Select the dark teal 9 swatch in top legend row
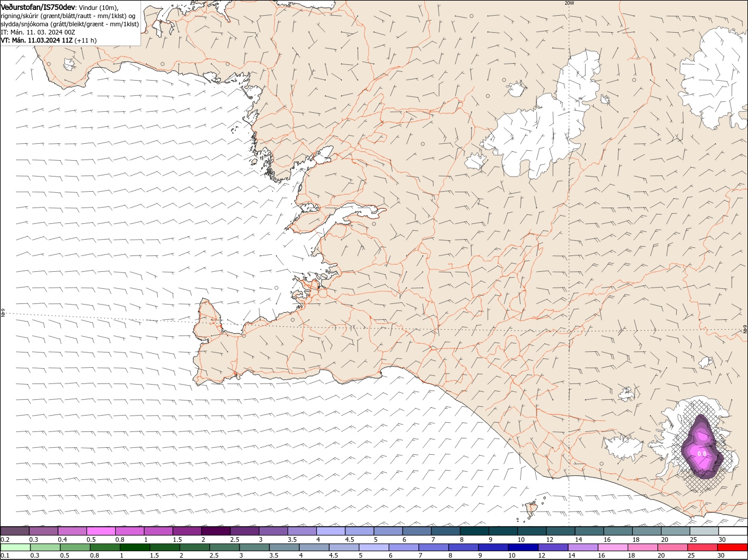 (x=503, y=531)
